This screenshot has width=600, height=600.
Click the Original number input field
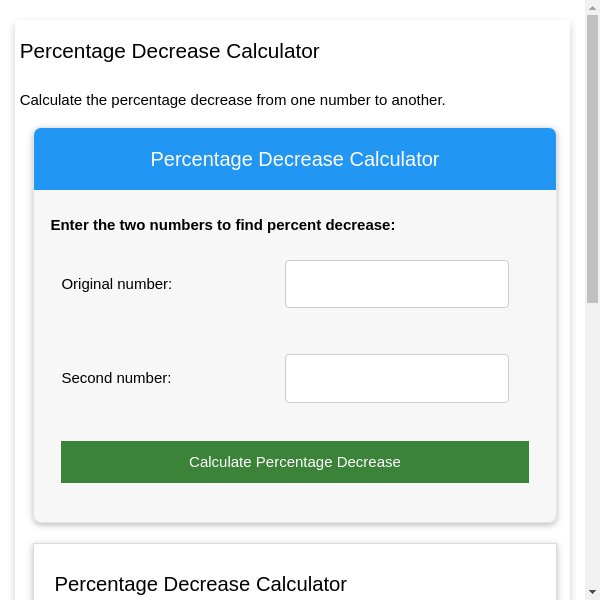396,284
